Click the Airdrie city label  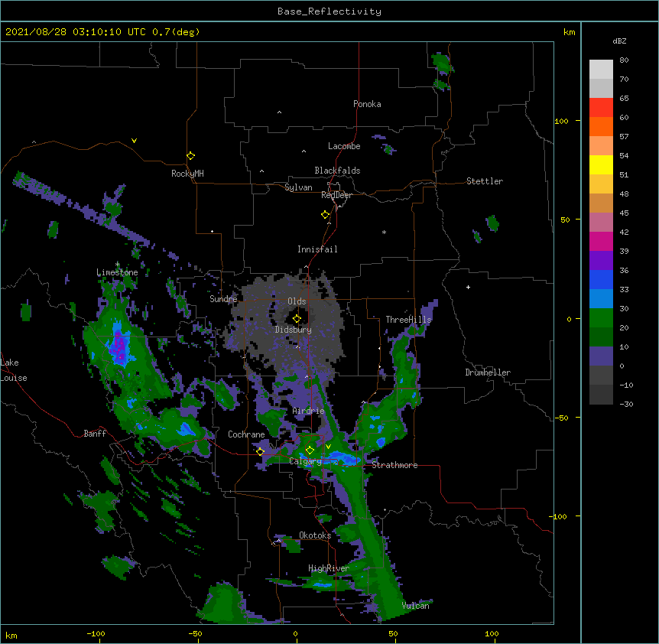(x=309, y=411)
